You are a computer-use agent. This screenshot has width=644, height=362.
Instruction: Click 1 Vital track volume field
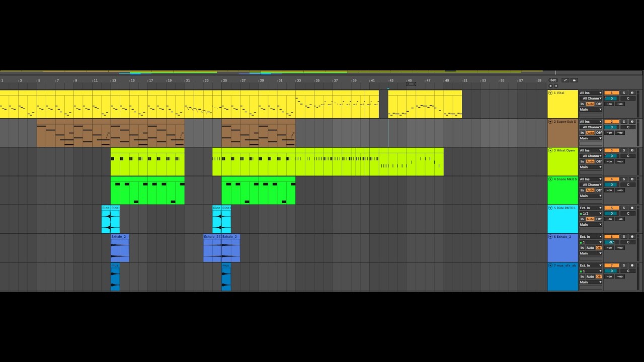611,99
